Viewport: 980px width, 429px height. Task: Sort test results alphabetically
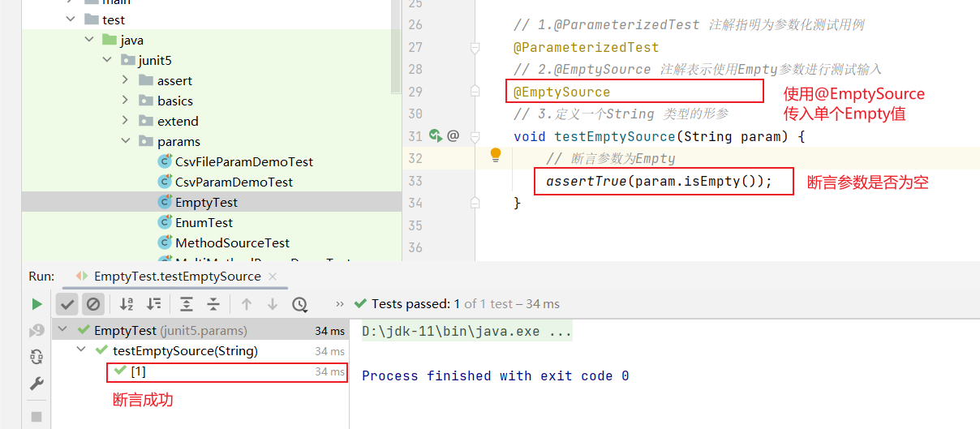tap(127, 304)
